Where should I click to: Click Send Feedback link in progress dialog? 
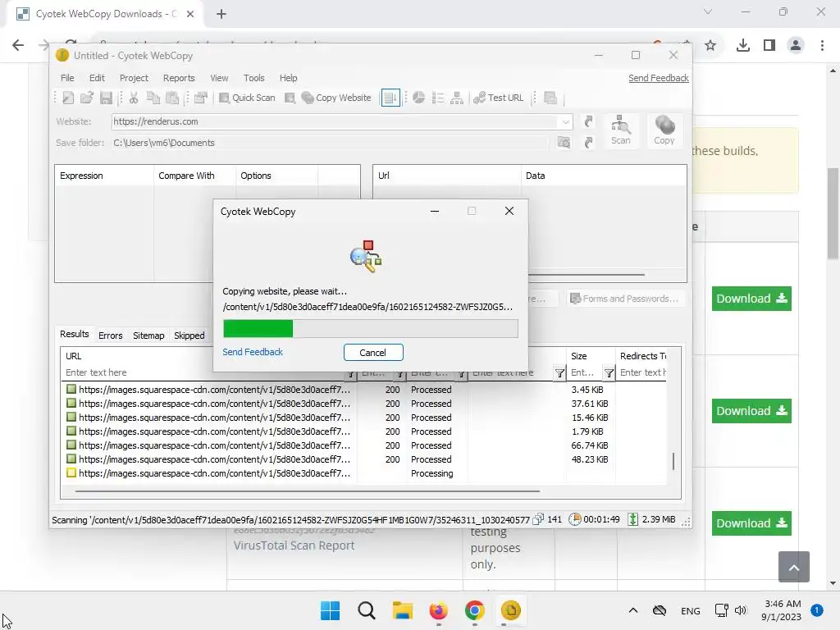pyautogui.click(x=253, y=352)
